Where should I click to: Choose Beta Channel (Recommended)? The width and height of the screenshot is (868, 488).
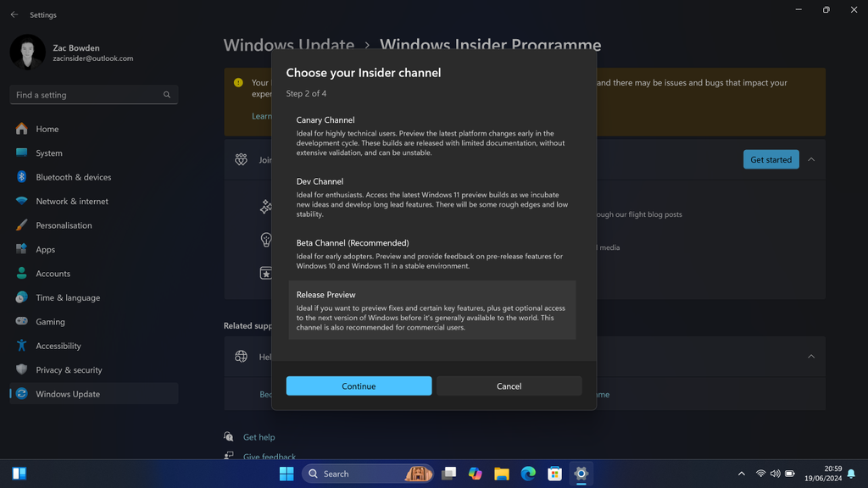(431, 253)
